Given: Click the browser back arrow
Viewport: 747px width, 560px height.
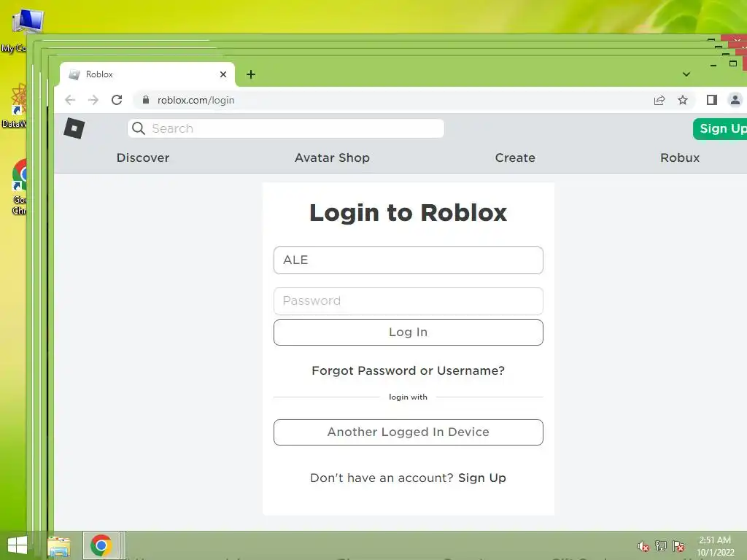Looking at the screenshot, I should [x=70, y=100].
